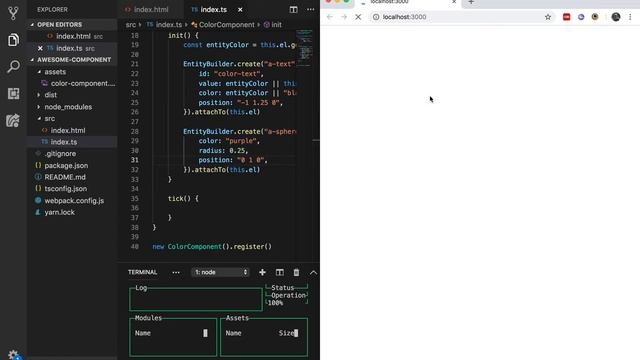This screenshot has width=640, height=360.
Task: Open package.json file
Action: [73, 165]
